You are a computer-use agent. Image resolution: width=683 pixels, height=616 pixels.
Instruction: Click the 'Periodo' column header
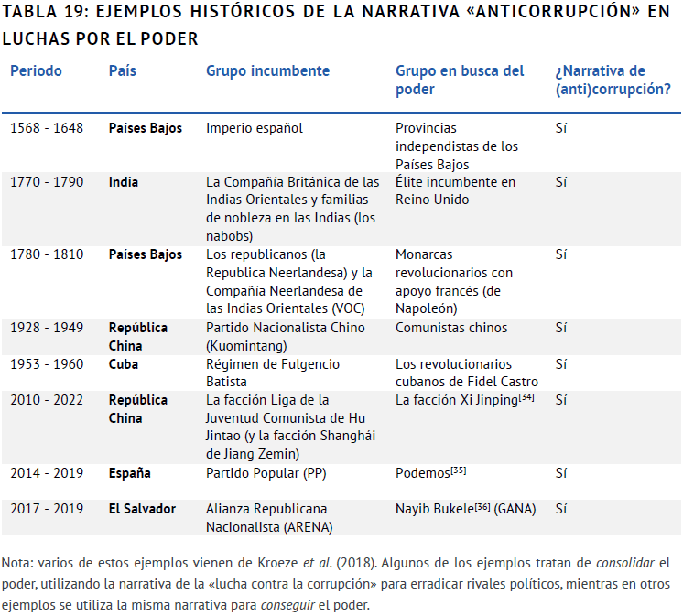click(x=36, y=71)
